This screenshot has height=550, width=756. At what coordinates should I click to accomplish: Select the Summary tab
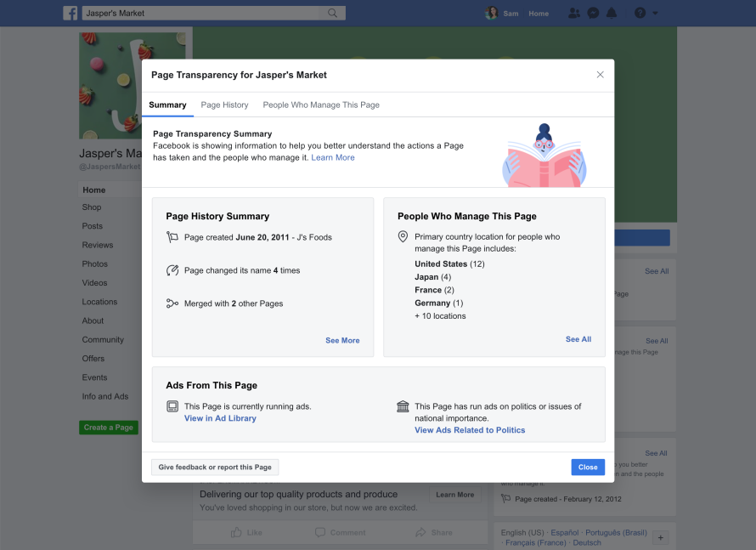pyautogui.click(x=167, y=105)
